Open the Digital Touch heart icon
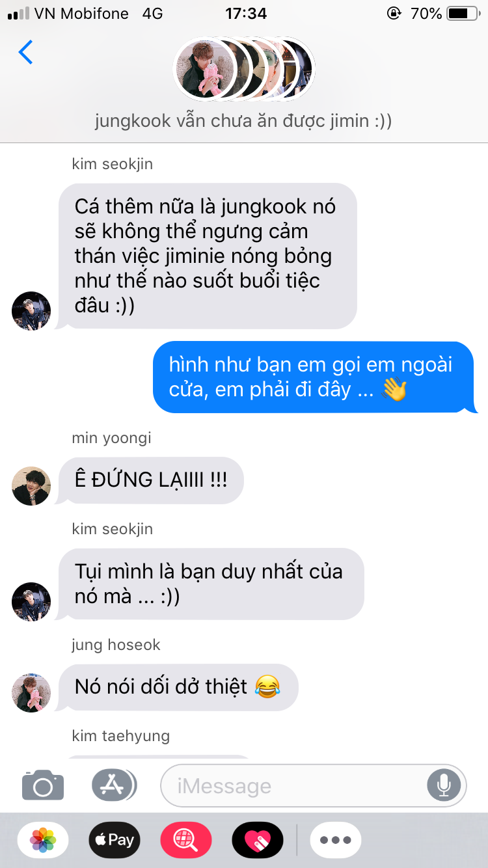The image size is (488, 868). (x=258, y=840)
